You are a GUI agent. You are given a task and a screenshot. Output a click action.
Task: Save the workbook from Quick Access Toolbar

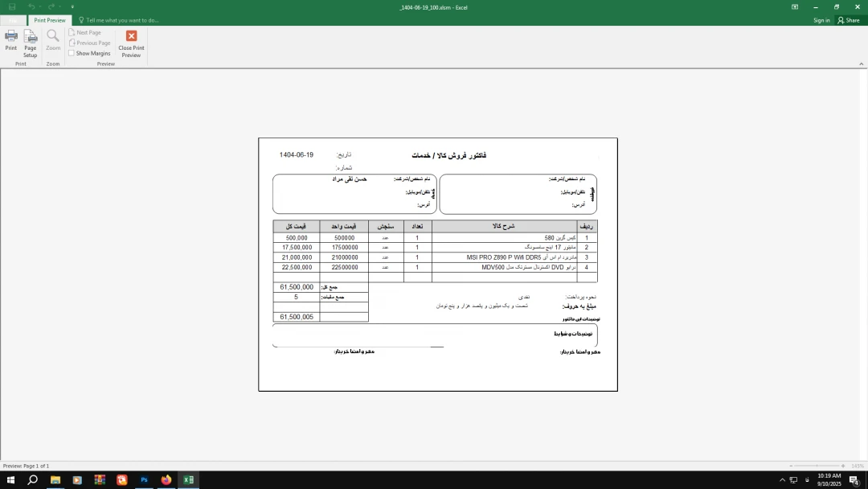pyautogui.click(x=12, y=7)
